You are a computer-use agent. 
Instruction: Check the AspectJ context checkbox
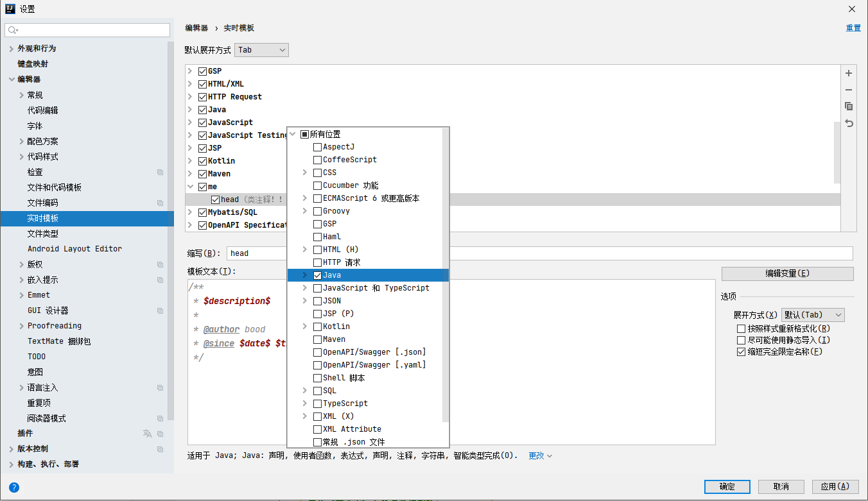click(317, 147)
